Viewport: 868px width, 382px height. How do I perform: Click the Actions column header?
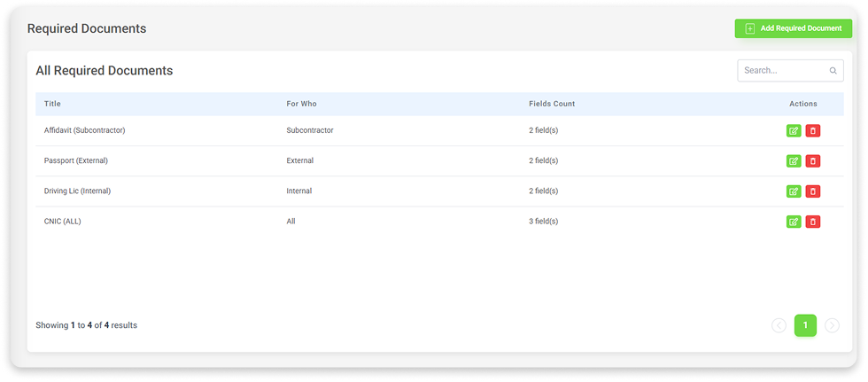pos(803,104)
